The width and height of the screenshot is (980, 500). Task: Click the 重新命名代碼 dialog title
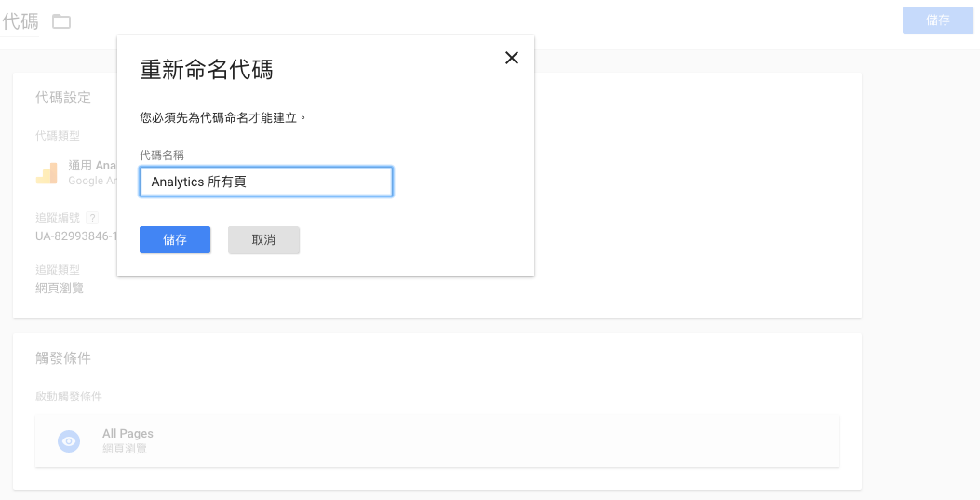pos(207,70)
